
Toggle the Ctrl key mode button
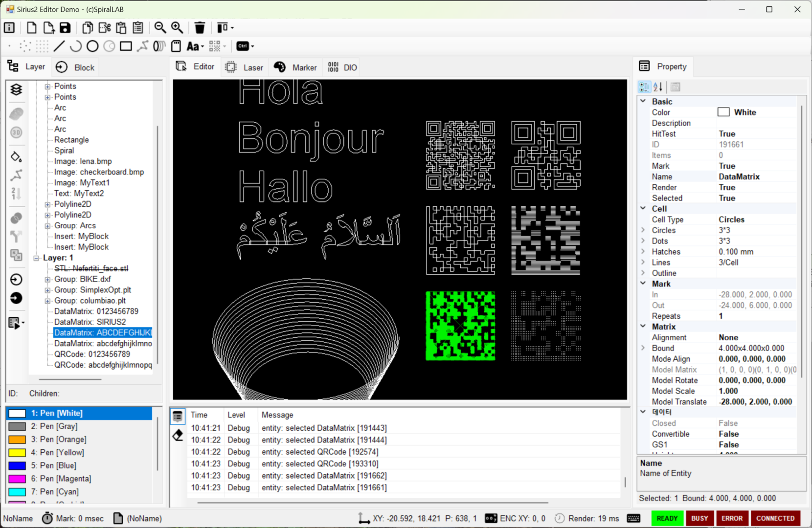(243, 46)
